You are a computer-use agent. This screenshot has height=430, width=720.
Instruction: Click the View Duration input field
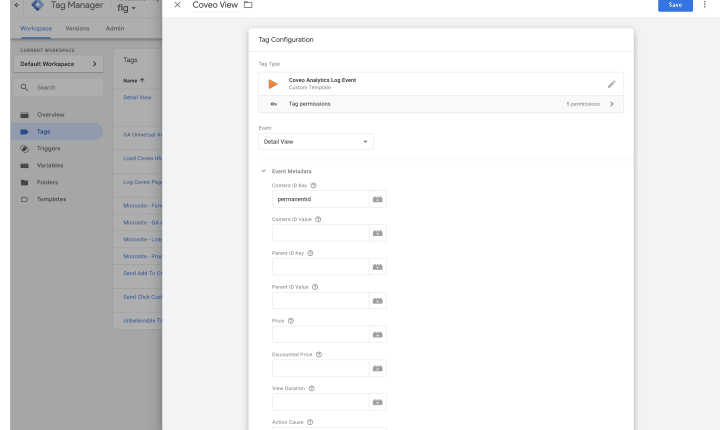321,402
